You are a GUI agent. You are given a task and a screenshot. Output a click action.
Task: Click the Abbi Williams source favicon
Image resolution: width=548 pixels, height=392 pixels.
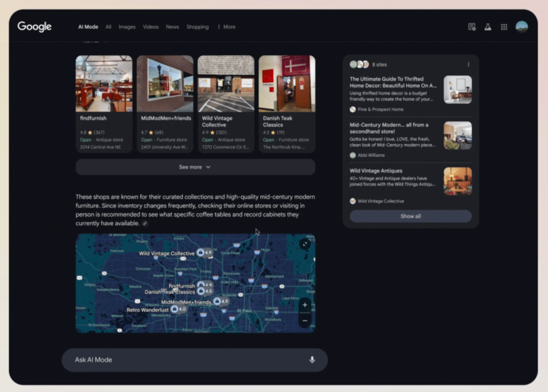tap(353, 155)
